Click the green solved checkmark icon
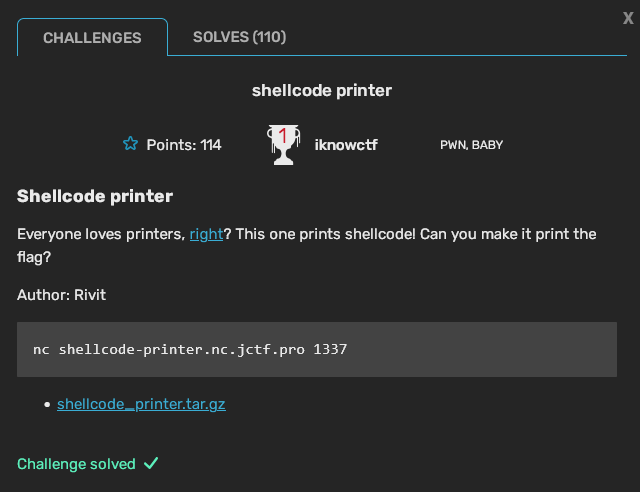This screenshot has width=640, height=492. tap(151, 464)
